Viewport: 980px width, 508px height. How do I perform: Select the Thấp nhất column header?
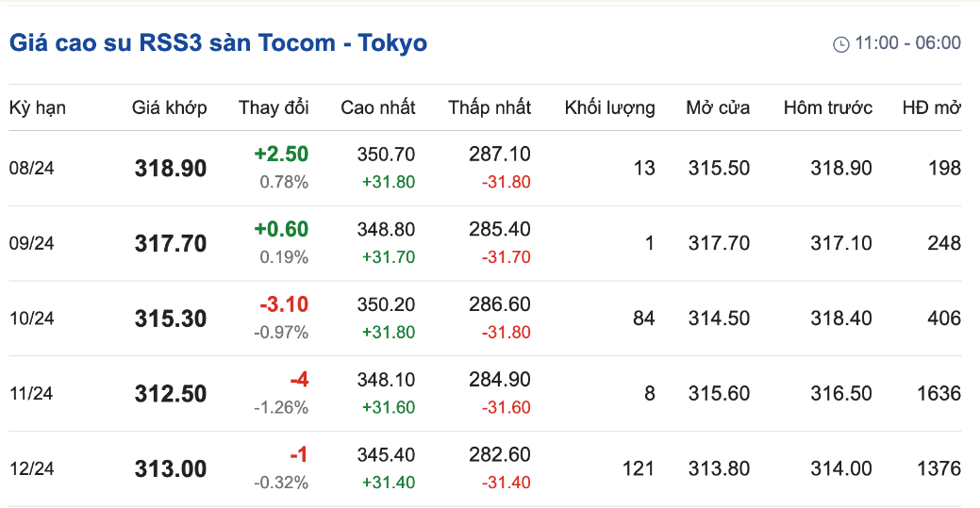tap(490, 107)
